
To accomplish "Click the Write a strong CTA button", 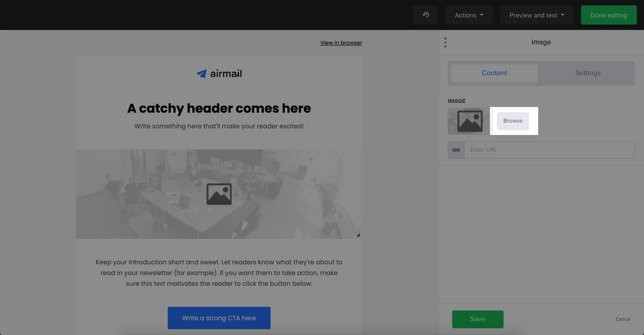I will pos(219,318).
